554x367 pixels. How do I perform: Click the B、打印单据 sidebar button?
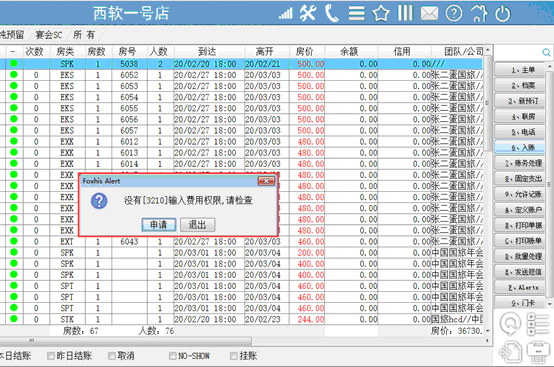(x=520, y=225)
